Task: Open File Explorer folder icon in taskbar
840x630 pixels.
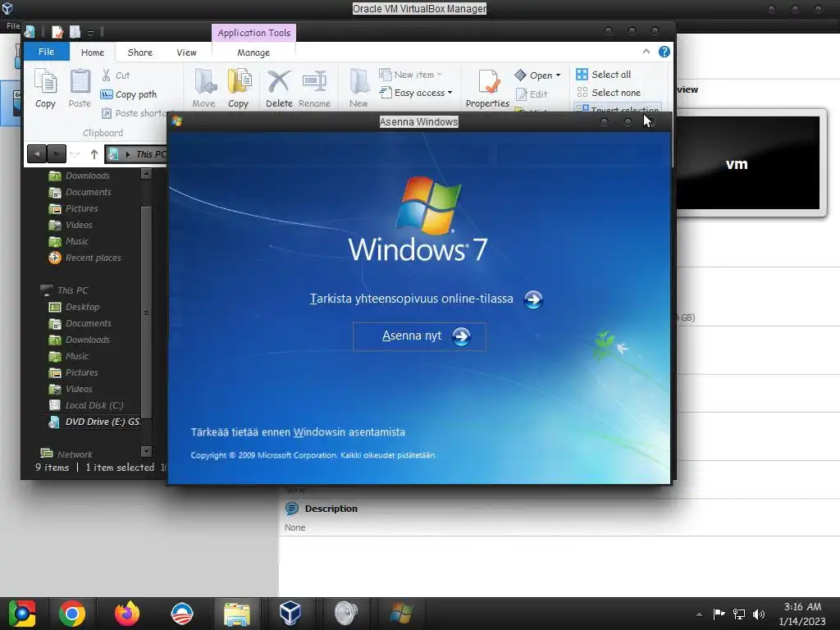Action: (x=237, y=614)
